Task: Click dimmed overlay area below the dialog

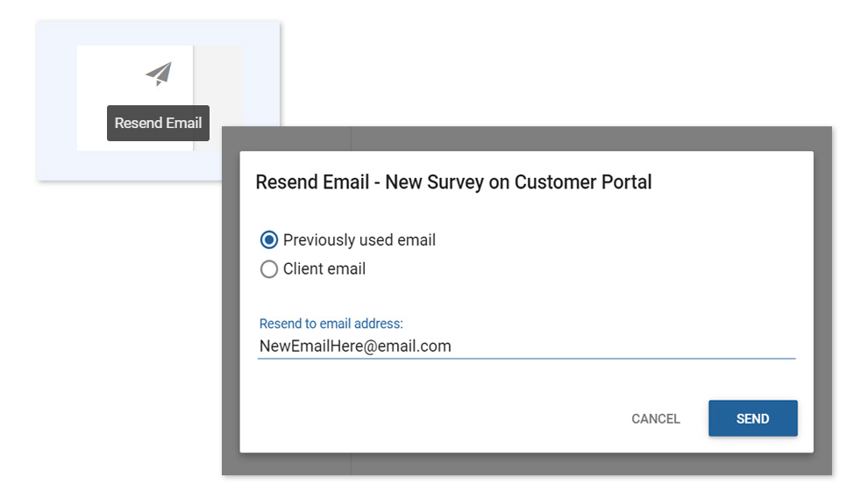Action: (x=526, y=464)
